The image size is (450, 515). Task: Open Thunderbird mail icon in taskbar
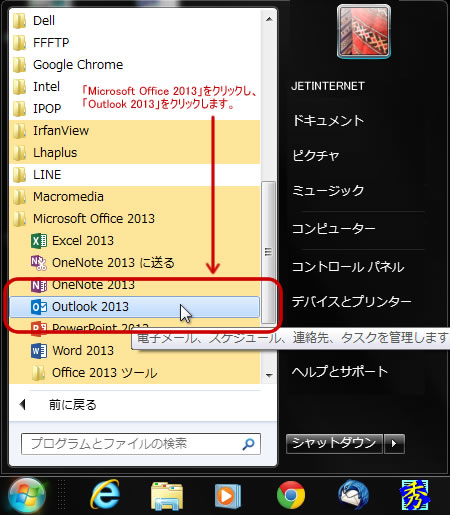point(353,495)
